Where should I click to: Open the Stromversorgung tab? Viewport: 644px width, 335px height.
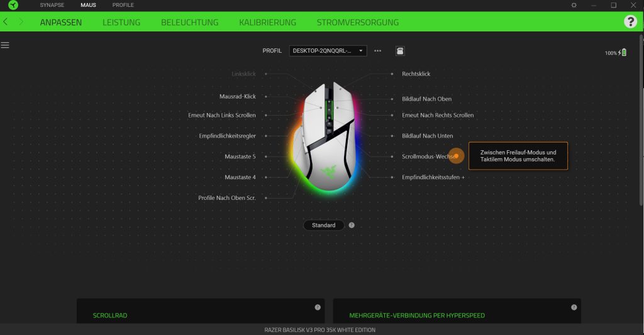pos(357,22)
